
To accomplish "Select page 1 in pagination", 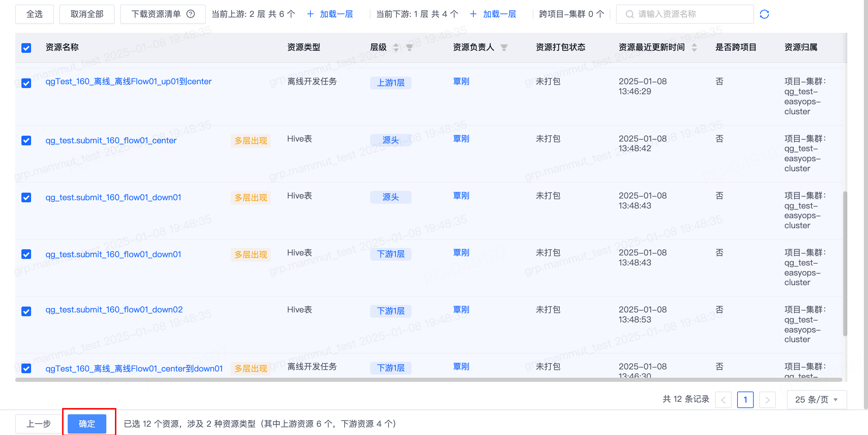I will (x=745, y=400).
